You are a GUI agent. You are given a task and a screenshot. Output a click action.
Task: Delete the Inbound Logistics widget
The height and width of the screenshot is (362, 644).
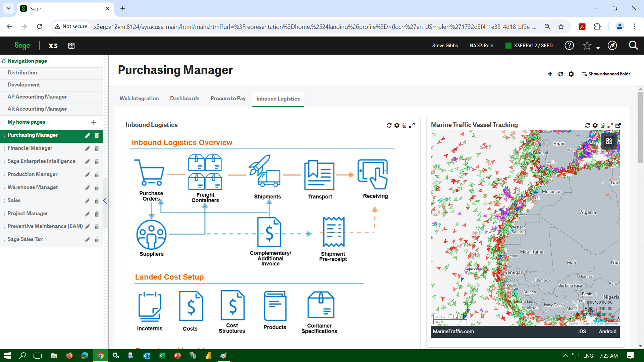[405, 125]
